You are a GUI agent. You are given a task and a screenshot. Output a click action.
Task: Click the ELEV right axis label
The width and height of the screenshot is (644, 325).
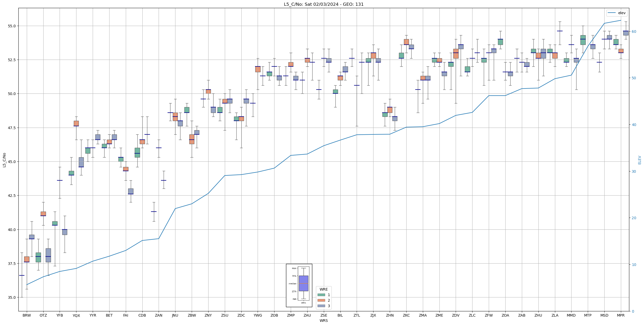(640, 160)
